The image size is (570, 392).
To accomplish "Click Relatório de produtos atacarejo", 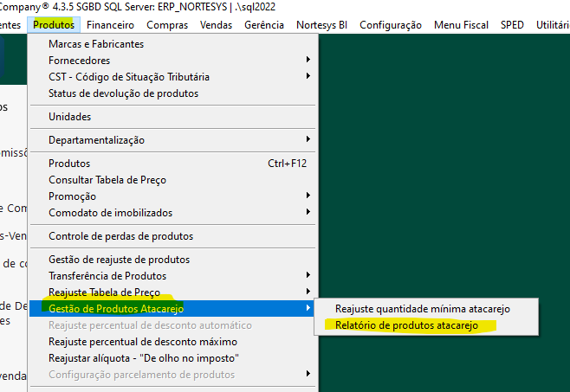I will (406, 325).
